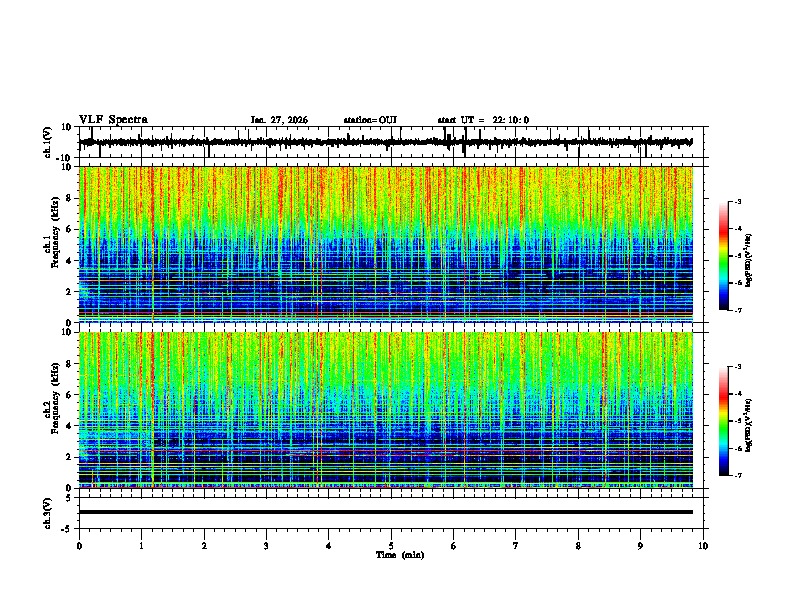
Task: Click the ch.3(V) axis label
Action: (x=48, y=514)
